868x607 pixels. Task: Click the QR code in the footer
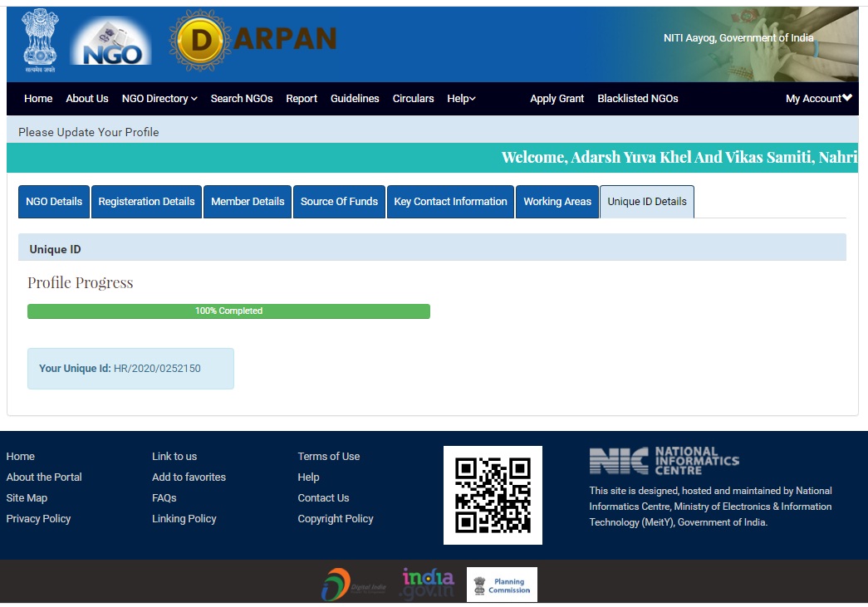click(x=492, y=494)
